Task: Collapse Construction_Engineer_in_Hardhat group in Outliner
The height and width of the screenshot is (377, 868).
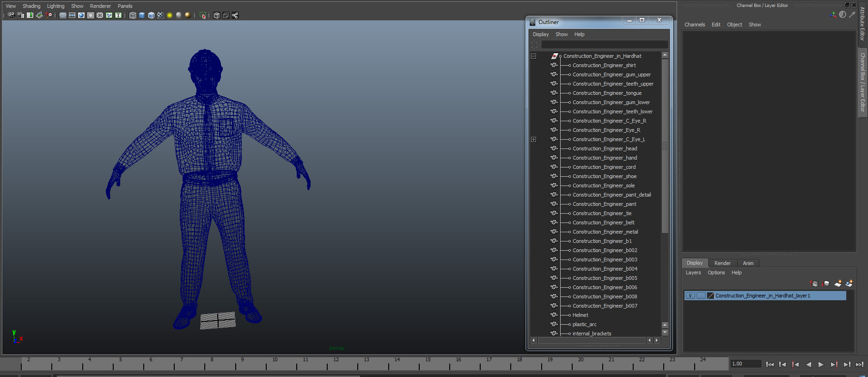Action: [533, 56]
